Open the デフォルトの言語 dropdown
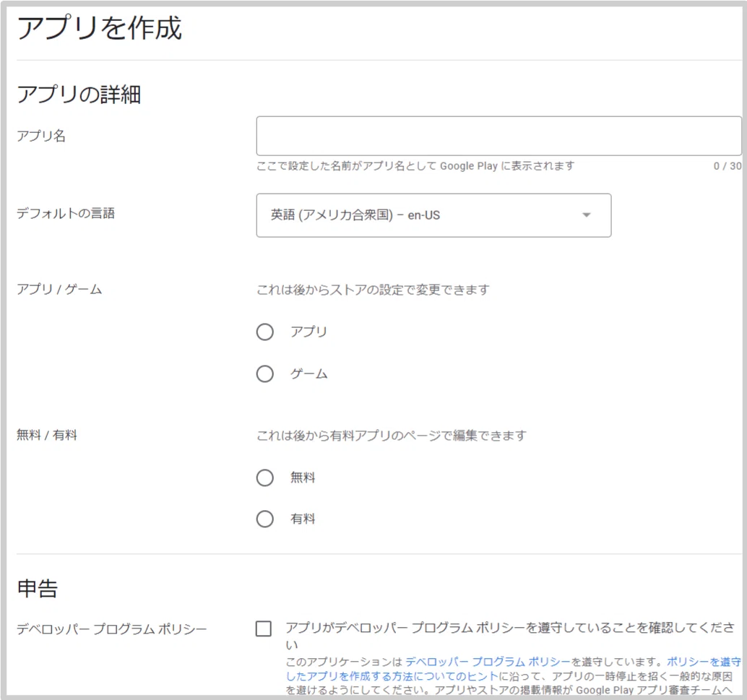Screen dimensions: 747x700 pyautogui.click(x=433, y=215)
